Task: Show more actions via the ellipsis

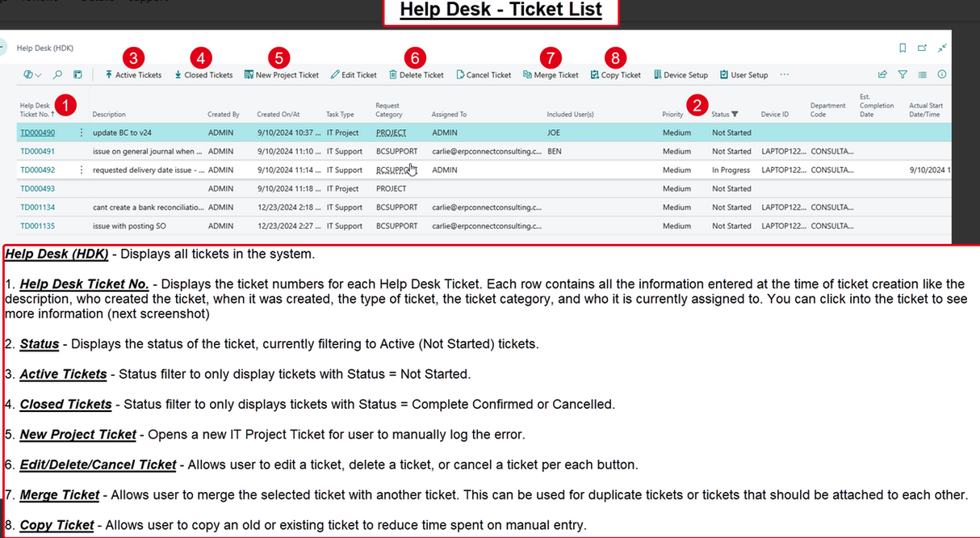Action: pos(785,74)
